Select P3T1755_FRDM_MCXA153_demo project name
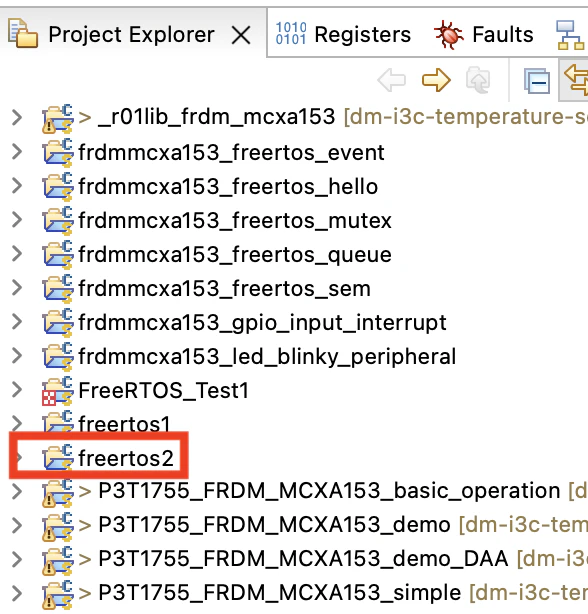The image size is (588, 614). point(274,525)
